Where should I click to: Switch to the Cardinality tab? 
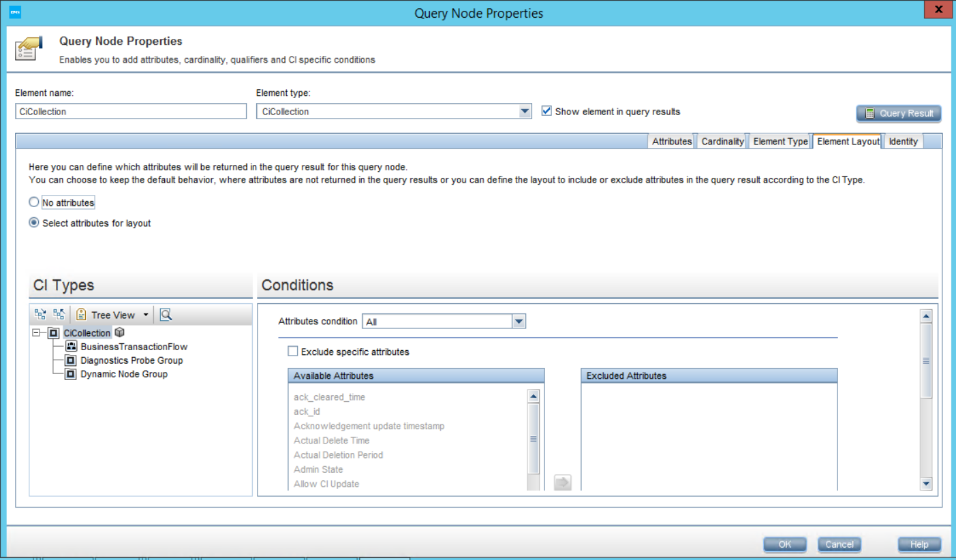722,141
